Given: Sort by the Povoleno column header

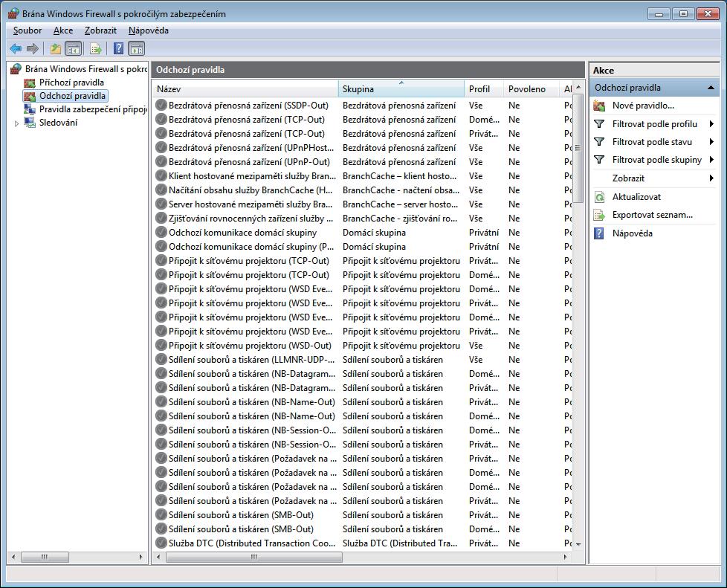Looking at the screenshot, I should pyautogui.click(x=531, y=89).
